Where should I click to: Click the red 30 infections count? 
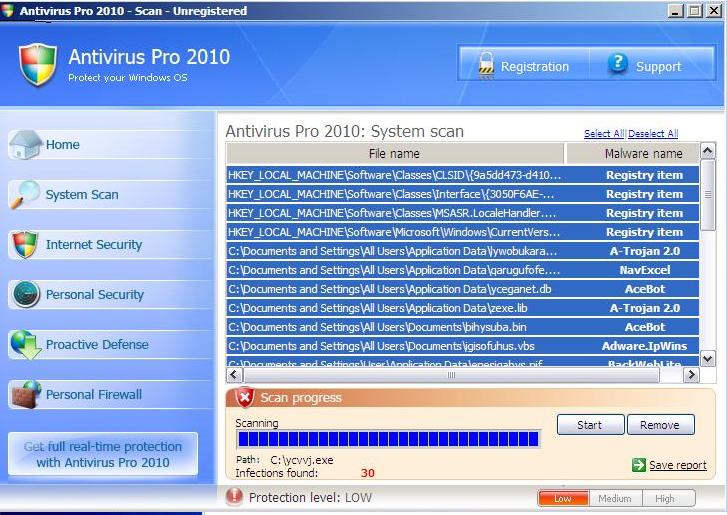click(368, 473)
